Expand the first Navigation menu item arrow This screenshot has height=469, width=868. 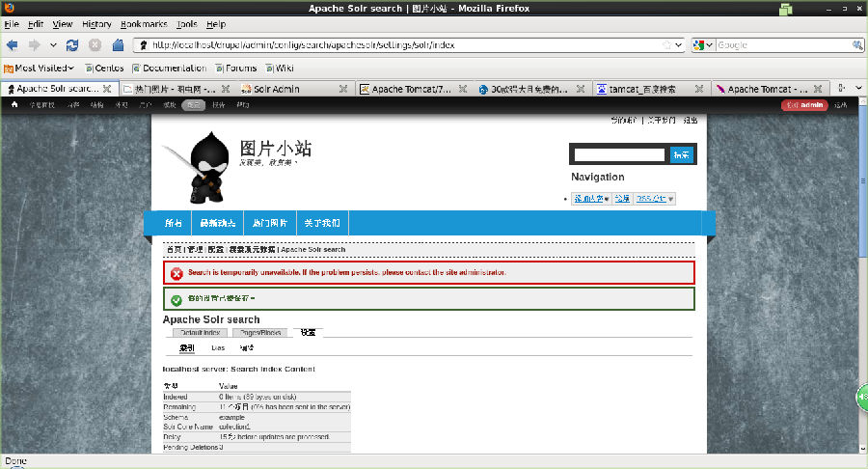coord(607,199)
